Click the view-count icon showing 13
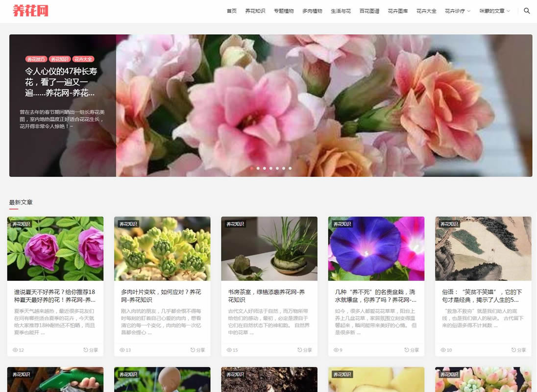This screenshot has width=537, height=392. 122,350
